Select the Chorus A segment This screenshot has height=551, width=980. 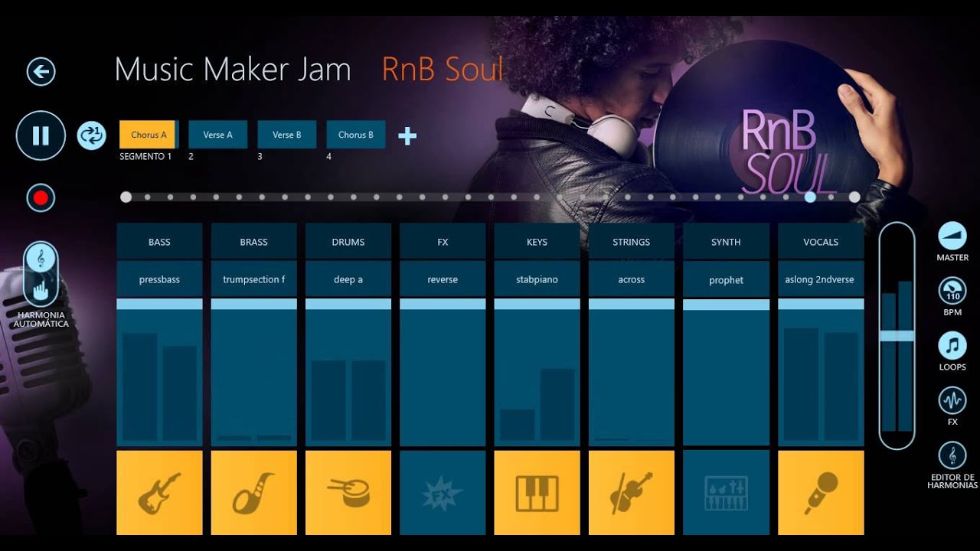point(149,135)
